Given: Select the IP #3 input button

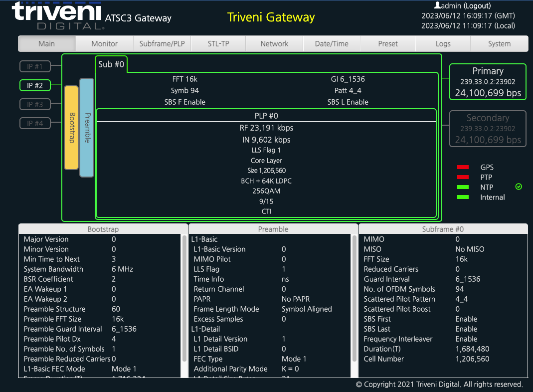Looking at the screenshot, I should click(x=35, y=104).
